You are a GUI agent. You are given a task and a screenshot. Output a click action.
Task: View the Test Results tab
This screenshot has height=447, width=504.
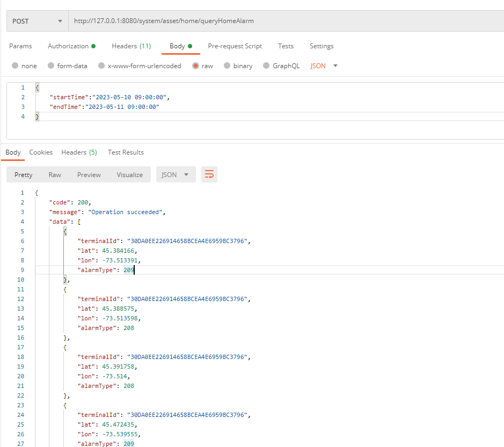126,152
